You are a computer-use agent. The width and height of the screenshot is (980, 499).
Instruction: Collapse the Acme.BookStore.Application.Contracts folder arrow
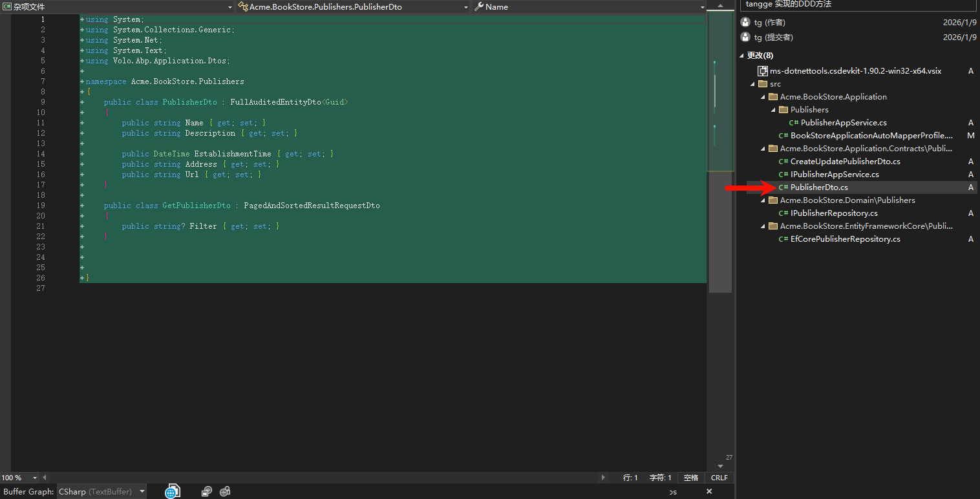click(x=763, y=149)
